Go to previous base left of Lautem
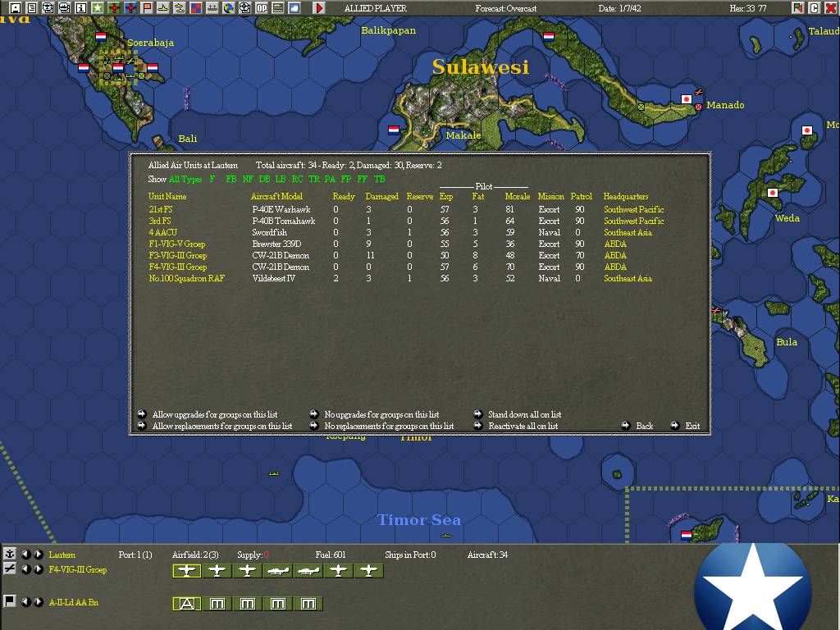The height and width of the screenshot is (630, 840). click(25, 555)
